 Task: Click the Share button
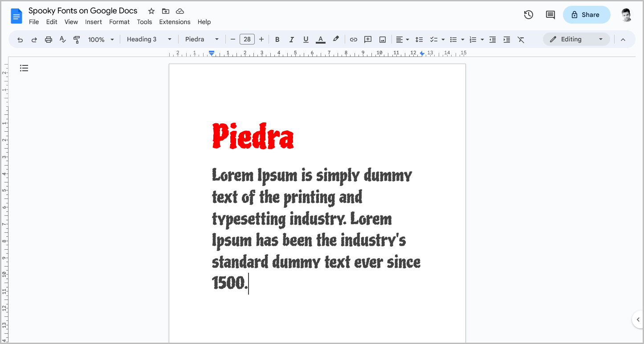(586, 15)
